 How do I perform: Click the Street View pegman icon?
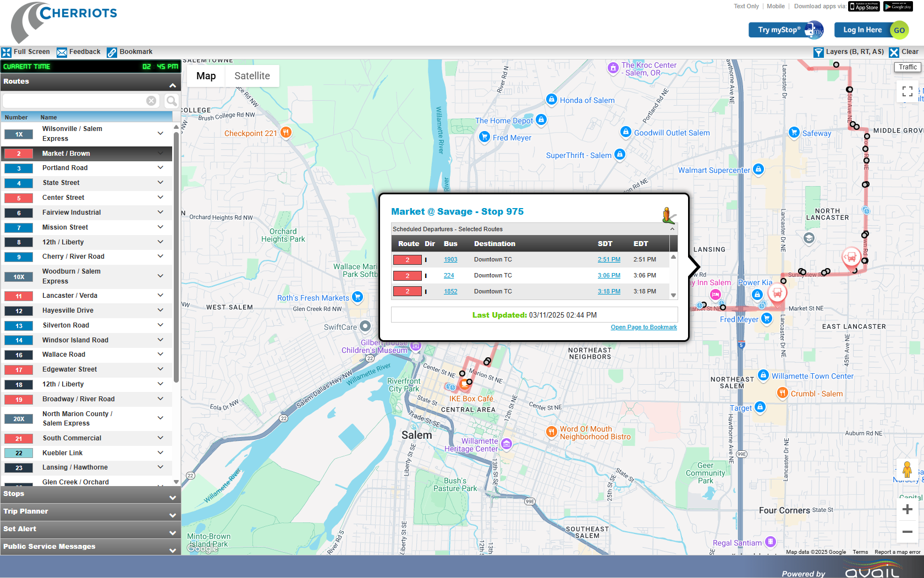pos(907,470)
